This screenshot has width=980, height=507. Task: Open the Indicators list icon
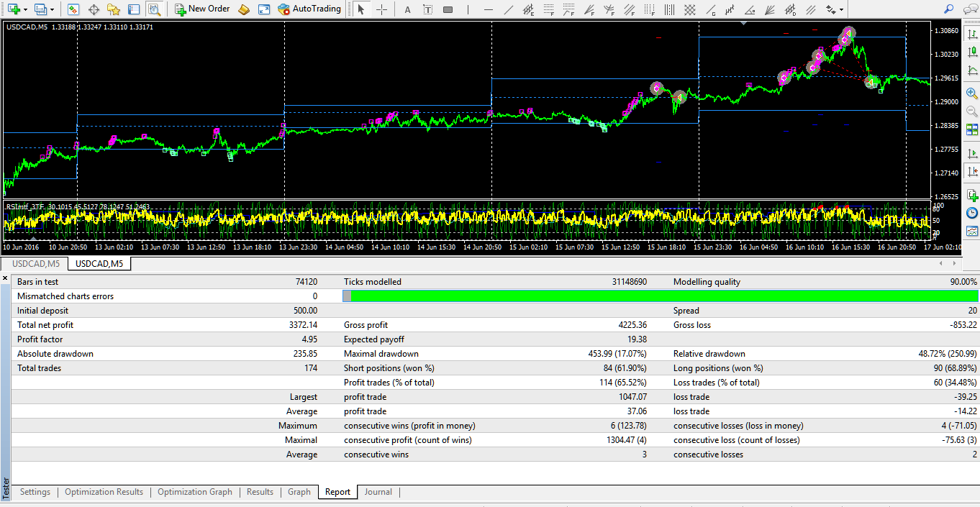(972, 195)
